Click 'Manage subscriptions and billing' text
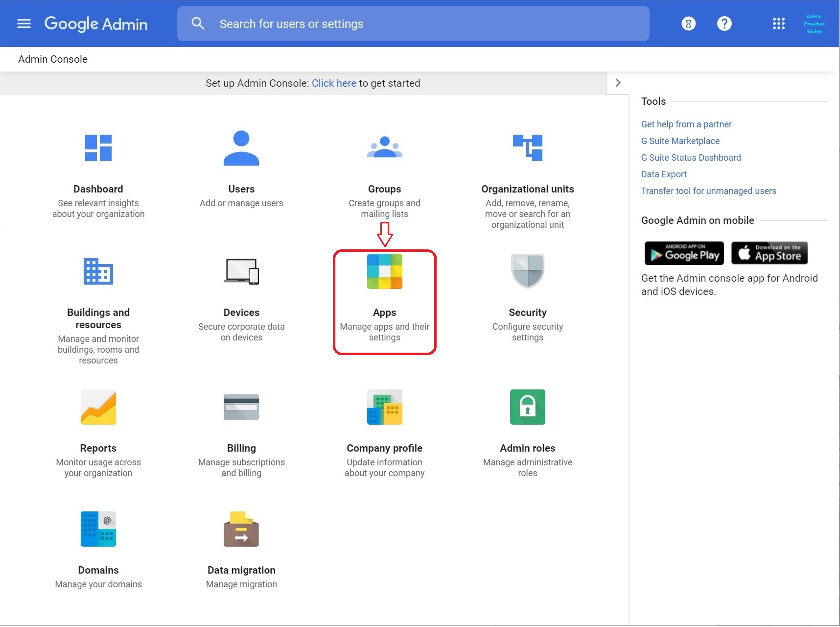Image resolution: width=840 pixels, height=627 pixels. (x=241, y=468)
